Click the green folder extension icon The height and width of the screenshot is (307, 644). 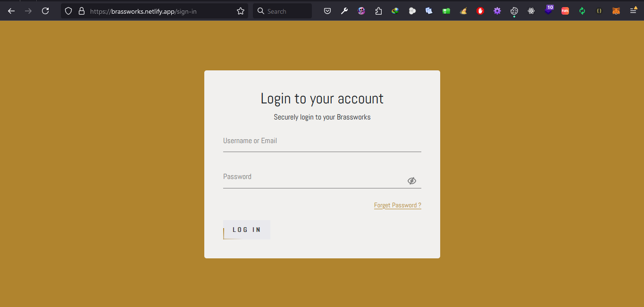point(446,11)
